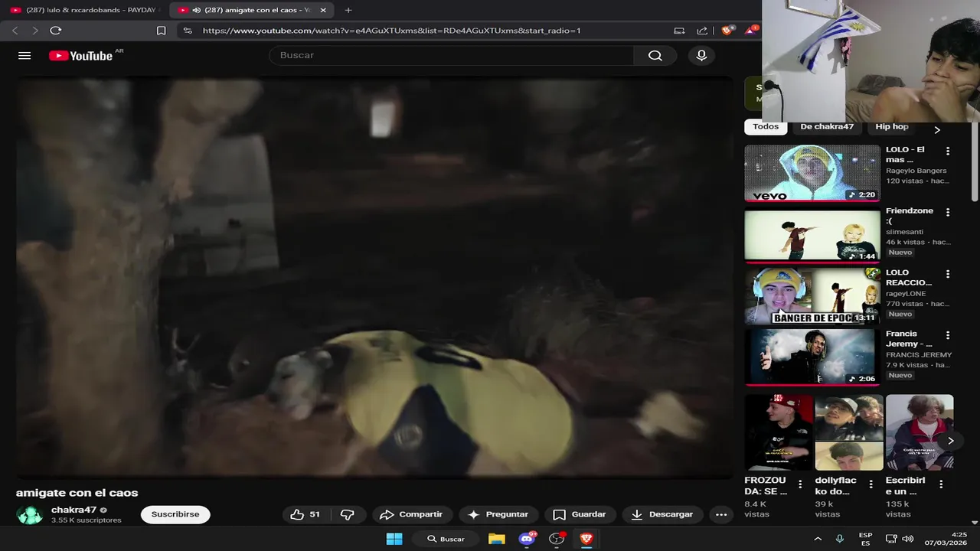Click the browser address bar URL
Image resolution: width=980 pixels, height=551 pixels.
click(x=392, y=31)
